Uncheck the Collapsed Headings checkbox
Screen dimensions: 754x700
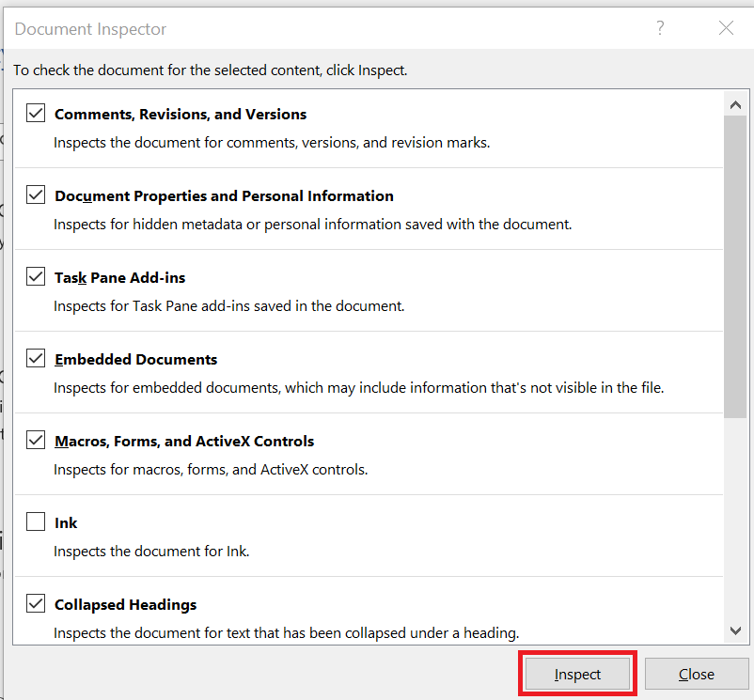click(x=36, y=603)
